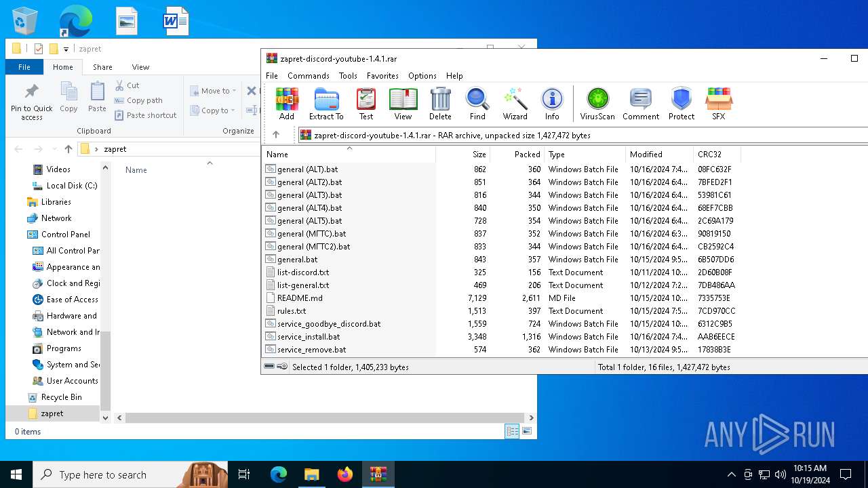Select service_install.bat file

click(x=309, y=337)
